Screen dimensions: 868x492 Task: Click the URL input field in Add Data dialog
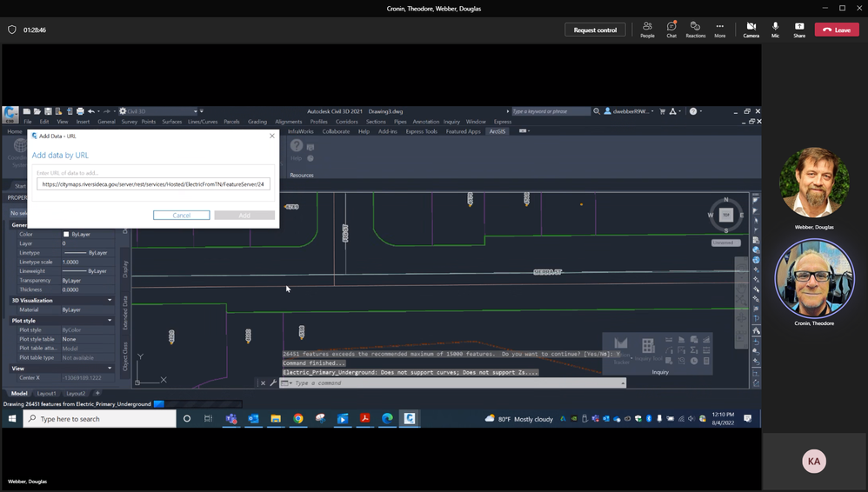tap(154, 184)
